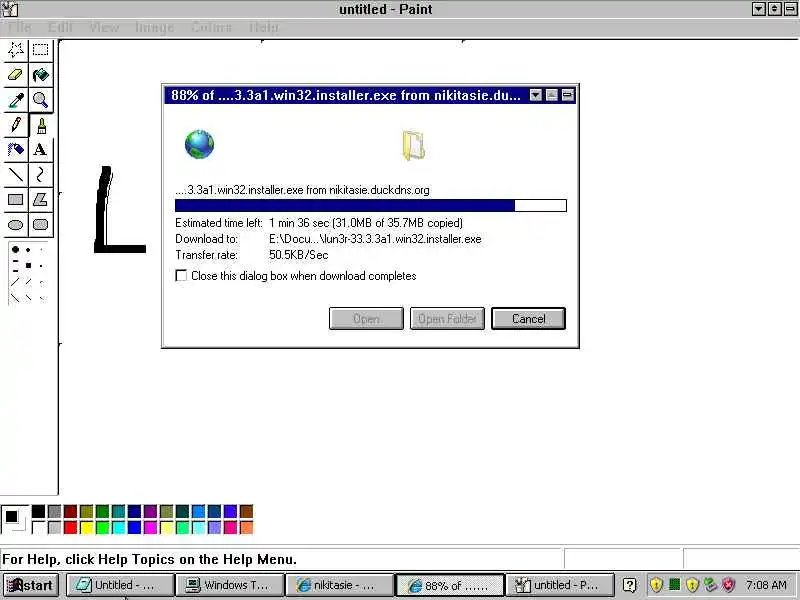Open the red shield tray alert icon

[729, 585]
